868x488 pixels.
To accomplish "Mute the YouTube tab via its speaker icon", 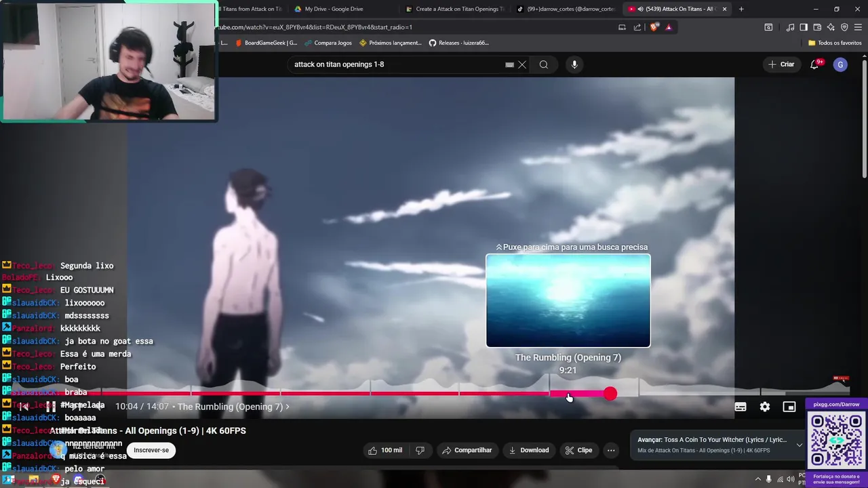I will (x=640, y=9).
